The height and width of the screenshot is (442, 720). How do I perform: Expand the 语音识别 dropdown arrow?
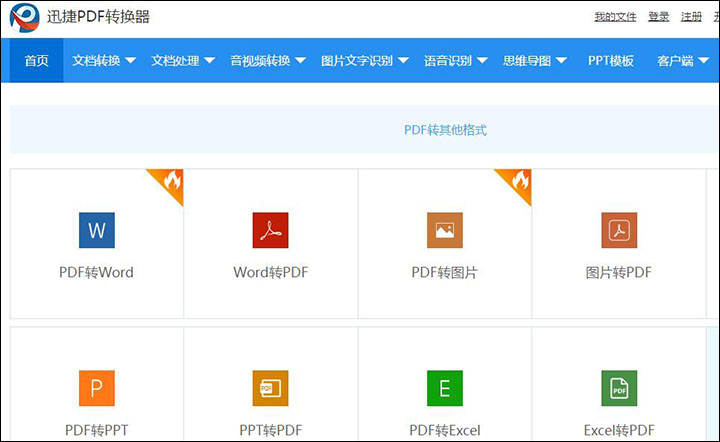click(x=482, y=61)
